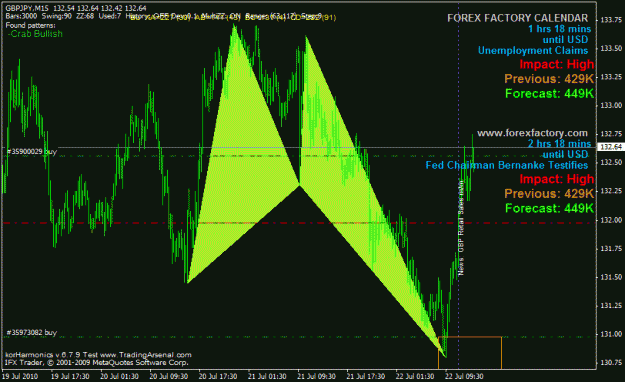Image resolution: width=625 pixels, height=382 pixels.
Task: Click the 131.00 price axis label
Action: tap(611, 334)
